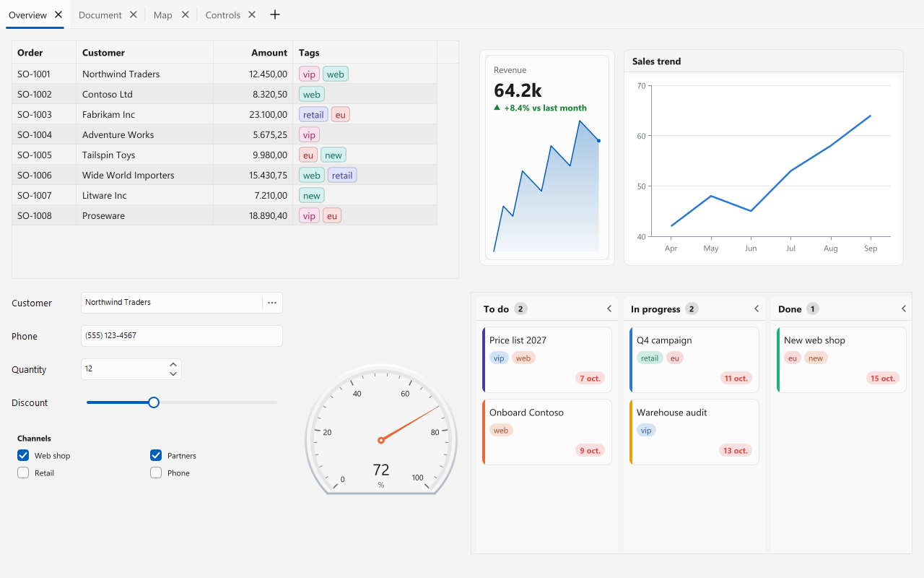Image resolution: width=924 pixels, height=578 pixels.
Task: Click the Phone number input field
Action: tap(182, 336)
